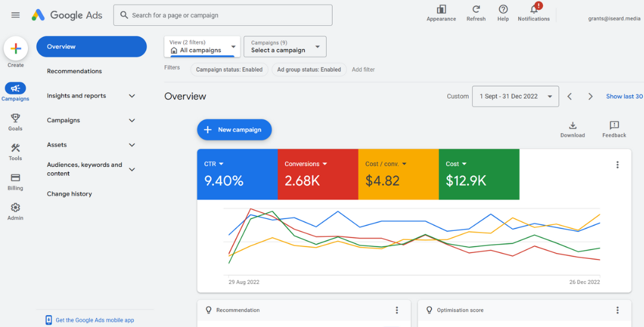644x327 pixels.
Task: Open the hamburger main menu
Action: 16,15
